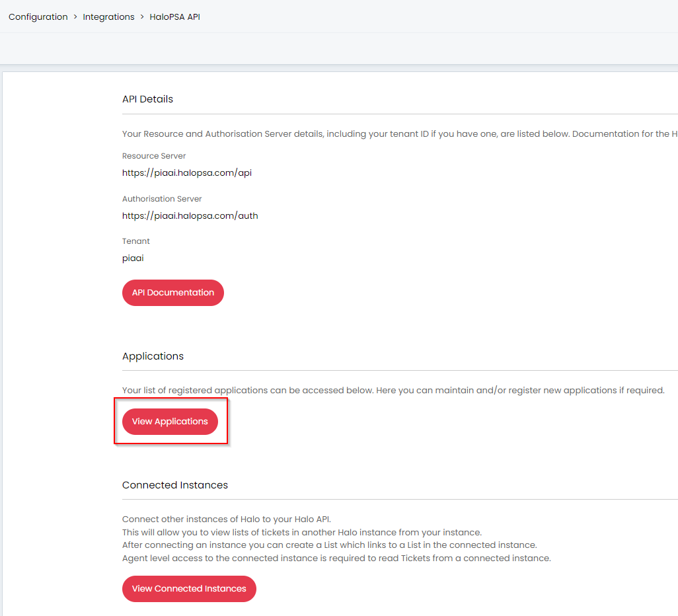
Task: Click the tenant value piaai
Action: pyautogui.click(x=133, y=258)
